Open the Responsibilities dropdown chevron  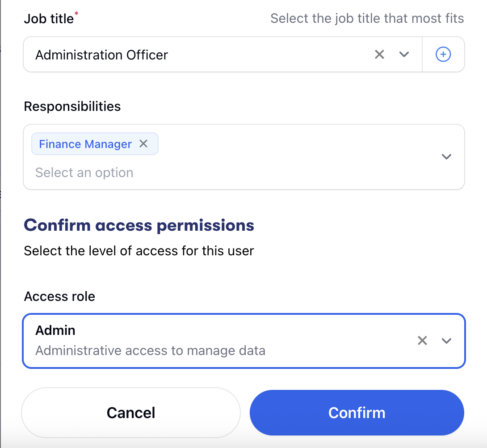[446, 157]
